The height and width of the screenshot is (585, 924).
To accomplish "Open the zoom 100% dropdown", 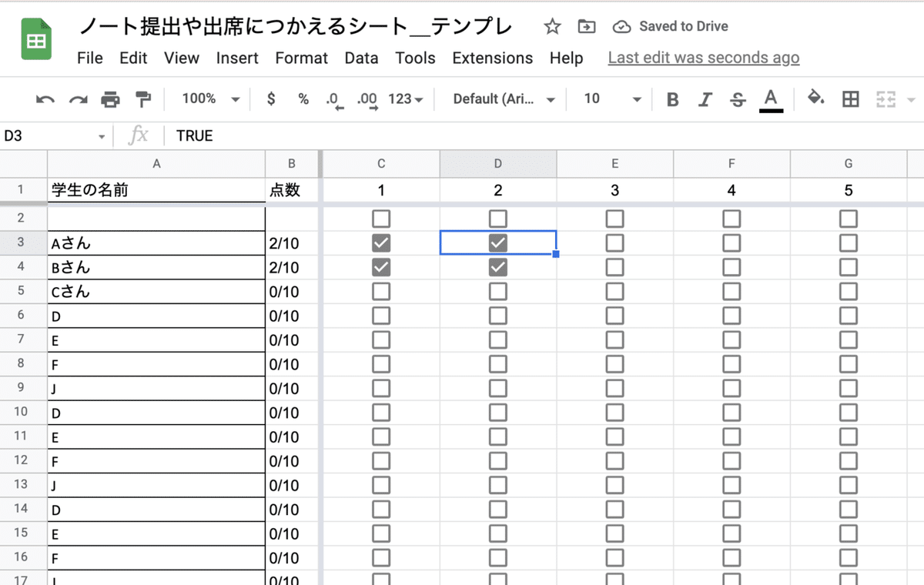I will pyautogui.click(x=211, y=99).
